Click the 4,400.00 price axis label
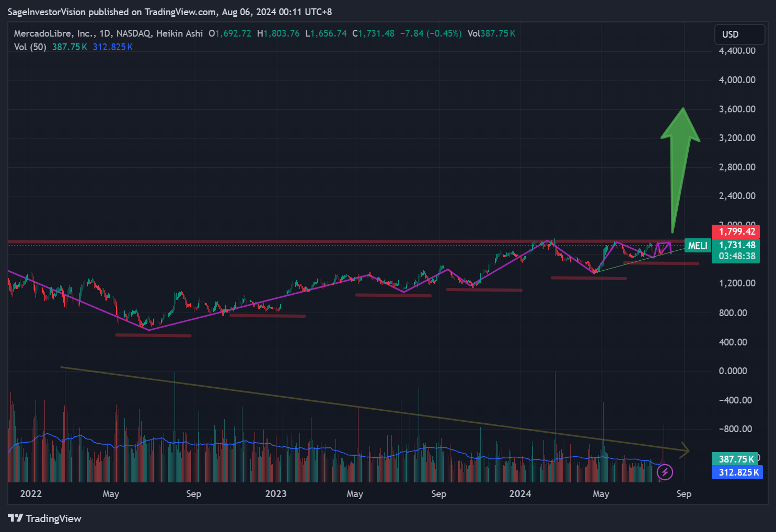776x532 pixels. pos(737,51)
